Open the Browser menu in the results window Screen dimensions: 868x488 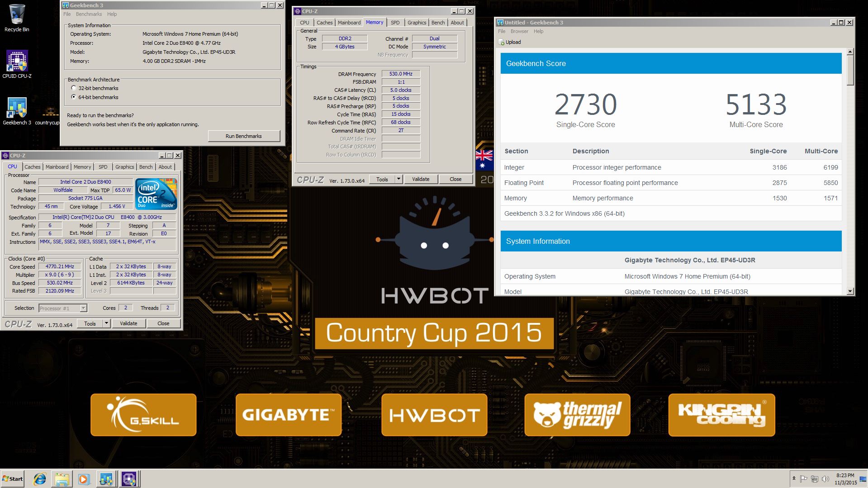point(519,31)
